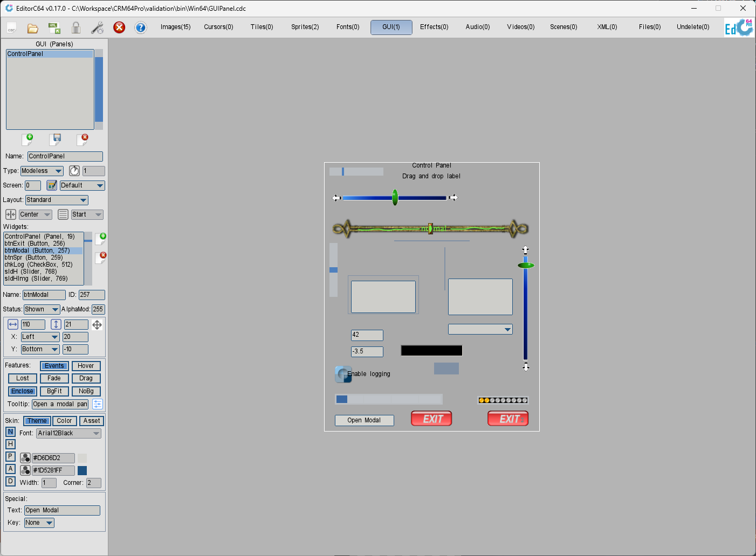Click the #1D5281FF blue color swatch
This screenshot has height=556, width=756.
83,470
